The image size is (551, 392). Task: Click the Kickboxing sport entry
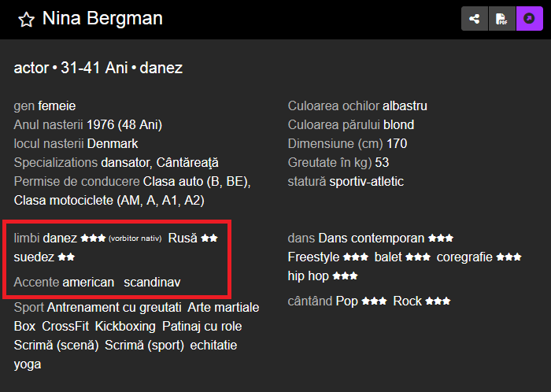tap(125, 327)
